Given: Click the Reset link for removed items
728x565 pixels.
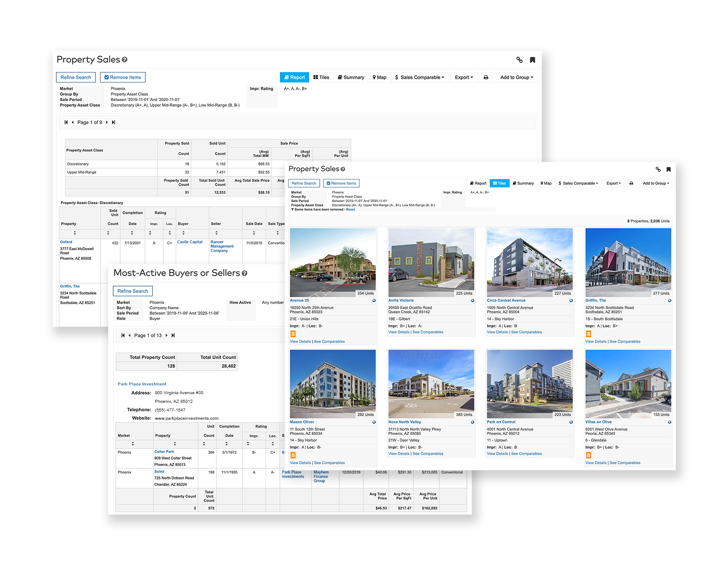Looking at the screenshot, I should (x=350, y=209).
